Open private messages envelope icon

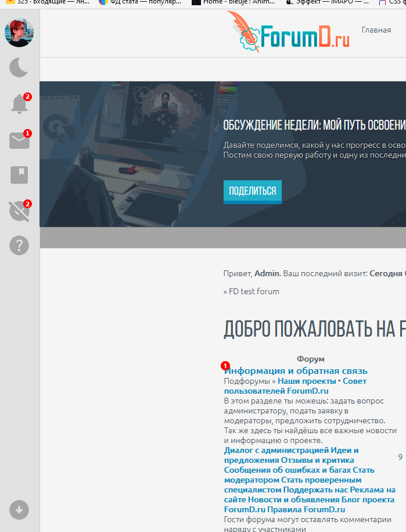pyautogui.click(x=19, y=141)
